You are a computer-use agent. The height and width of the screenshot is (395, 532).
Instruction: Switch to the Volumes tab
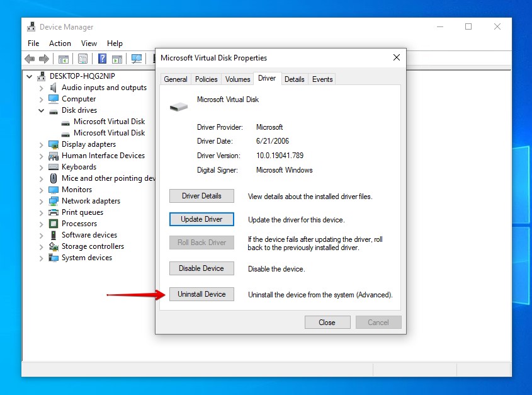point(237,79)
